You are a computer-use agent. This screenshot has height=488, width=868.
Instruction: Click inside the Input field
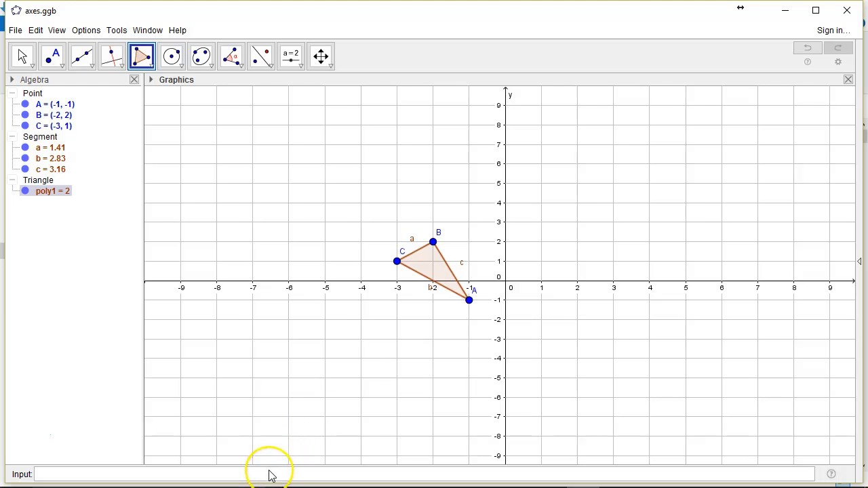click(x=425, y=474)
